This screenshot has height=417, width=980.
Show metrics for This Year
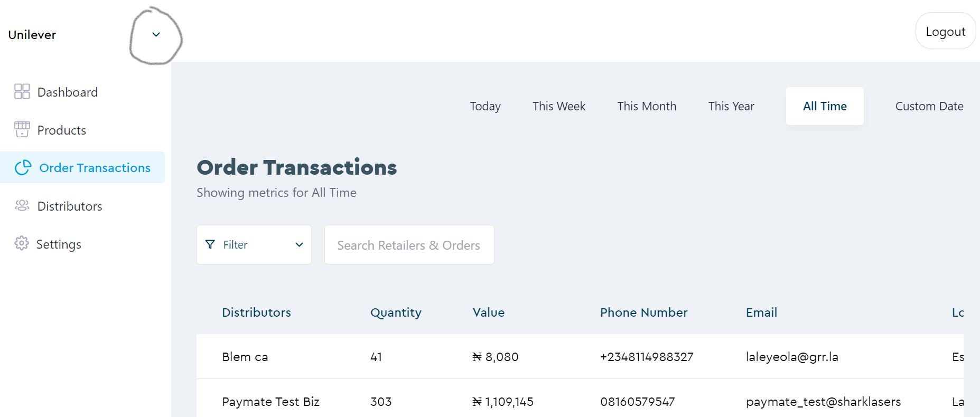(731, 106)
